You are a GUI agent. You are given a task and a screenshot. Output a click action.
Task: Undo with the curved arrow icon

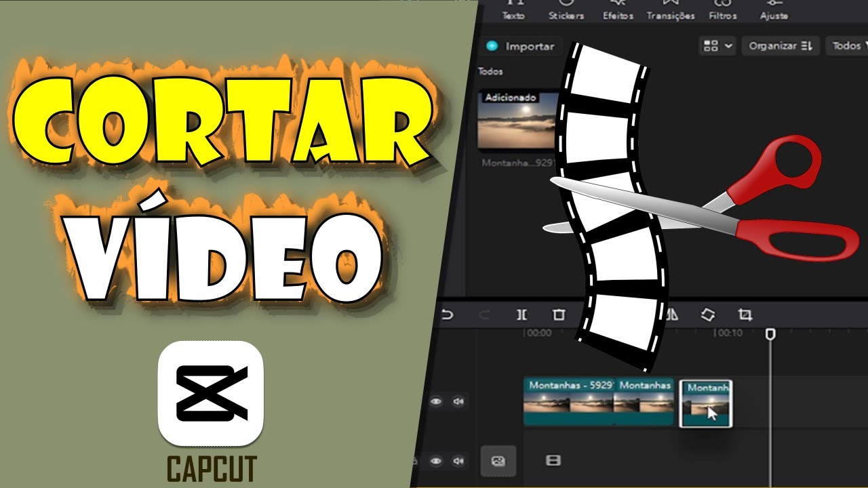pos(447,314)
